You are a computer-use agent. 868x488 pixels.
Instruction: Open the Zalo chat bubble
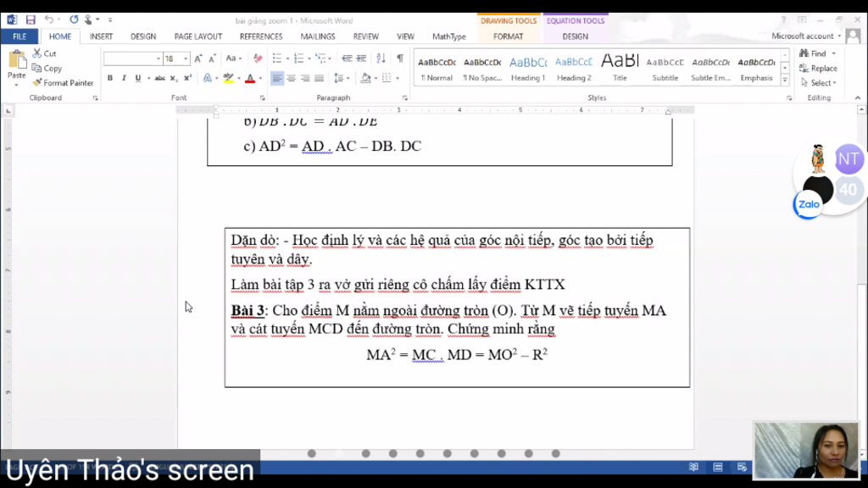(x=809, y=204)
